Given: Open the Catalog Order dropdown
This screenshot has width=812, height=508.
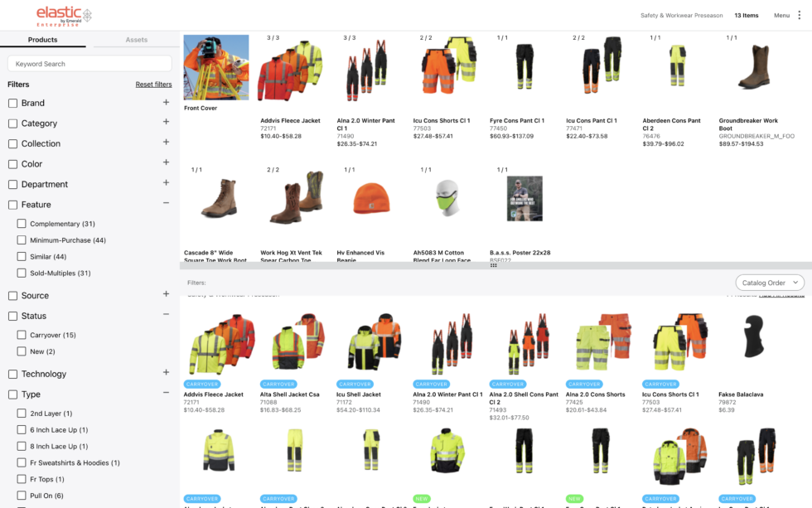Looking at the screenshot, I should [x=769, y=282].
